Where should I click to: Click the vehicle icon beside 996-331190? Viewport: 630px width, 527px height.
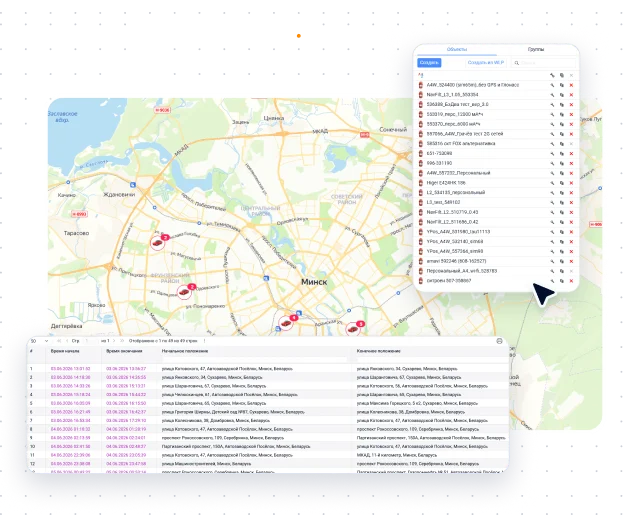421,163
